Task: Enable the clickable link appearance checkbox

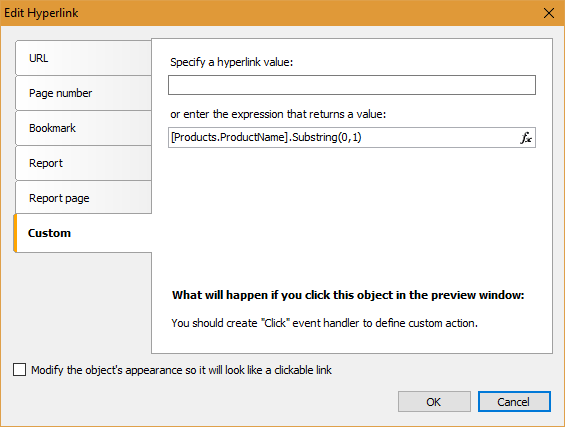Action: (19, 370)
